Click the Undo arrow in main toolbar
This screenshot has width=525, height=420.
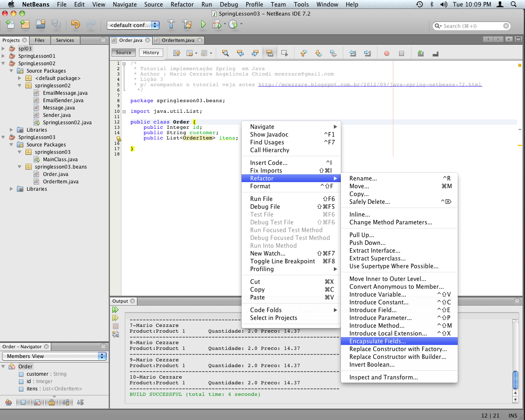(75, 25)
